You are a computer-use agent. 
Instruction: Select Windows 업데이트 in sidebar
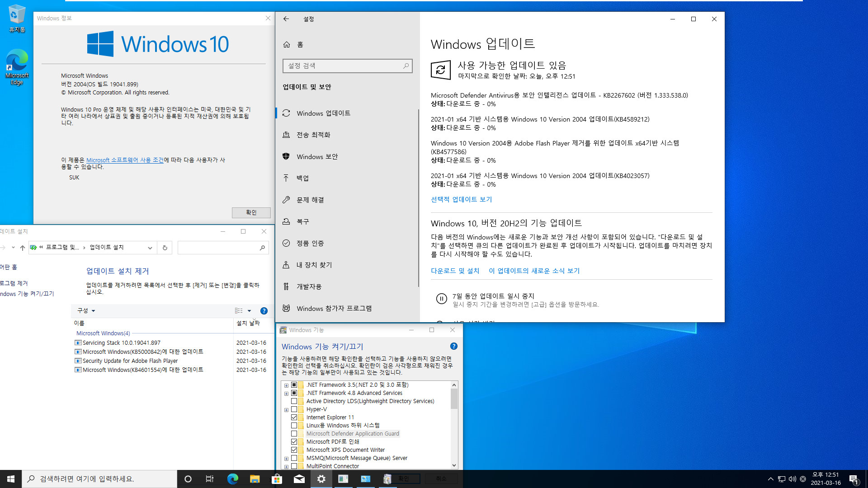347,113
